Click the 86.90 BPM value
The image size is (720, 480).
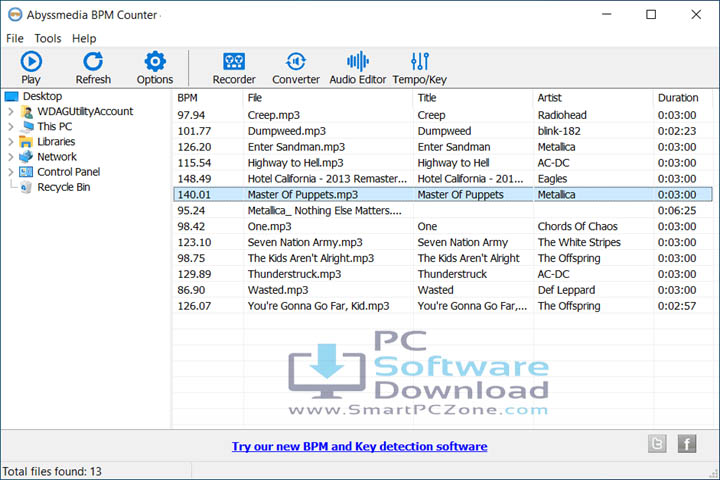tap(191, 290)
